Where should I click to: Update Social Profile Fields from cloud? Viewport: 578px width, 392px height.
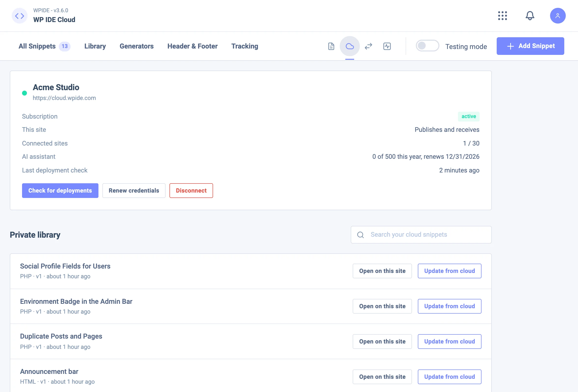coord(449,271)
